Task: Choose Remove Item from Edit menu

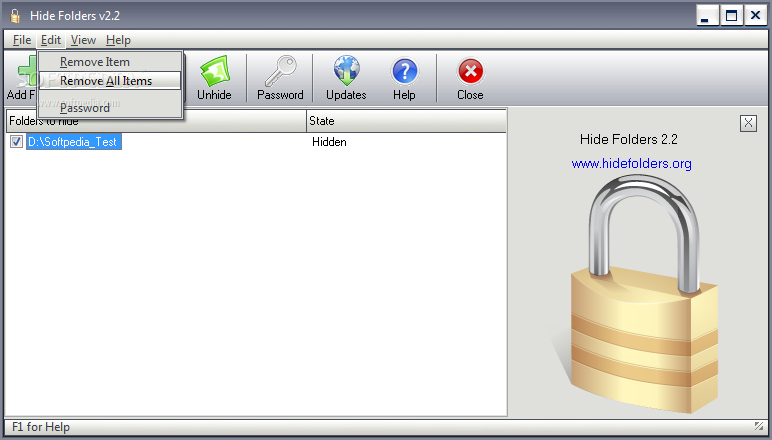Action: (x=110, y=62)
